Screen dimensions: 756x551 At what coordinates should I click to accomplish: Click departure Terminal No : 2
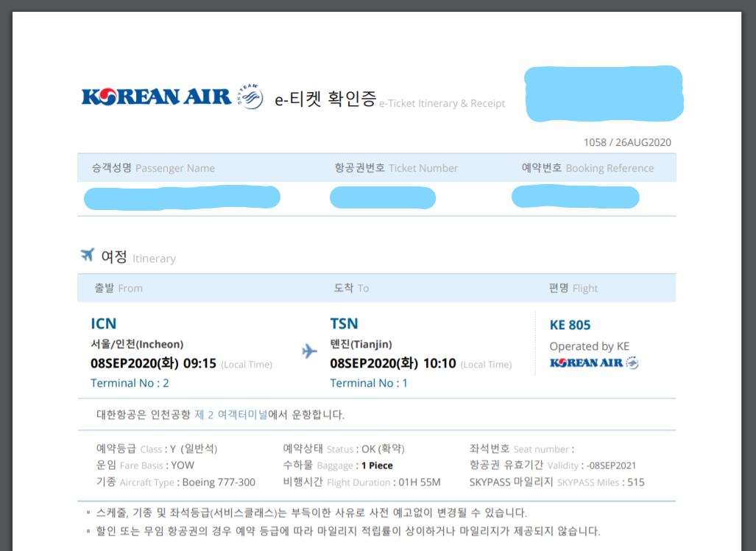(130, 383)
